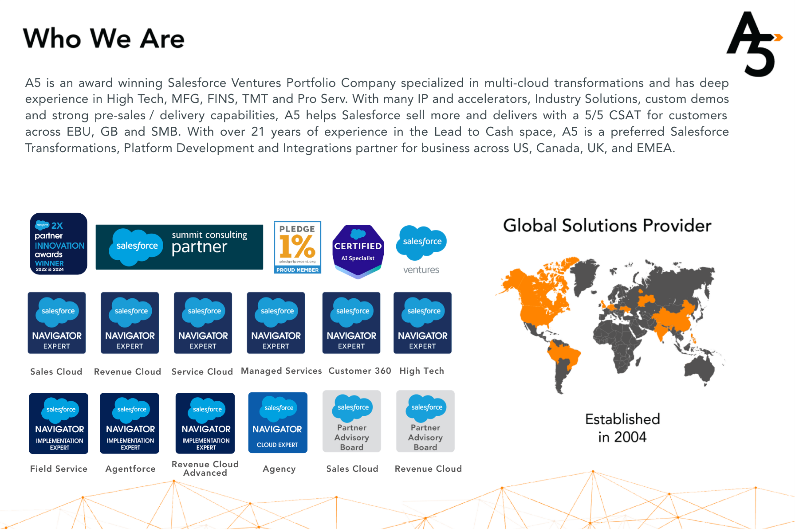The width and height of the screenshot is (795, 532).
Task: Click the Navigator Cloud Expert badge above Agency
Action: point(278,422)
